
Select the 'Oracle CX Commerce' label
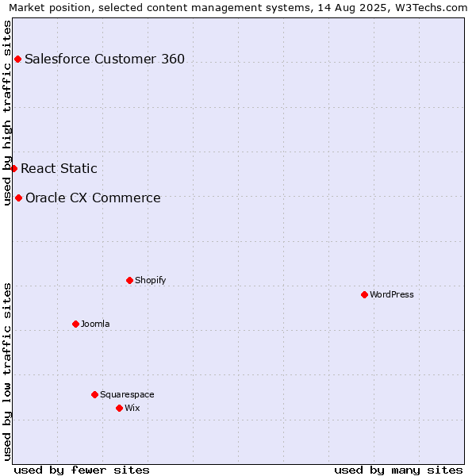[93, 198]
